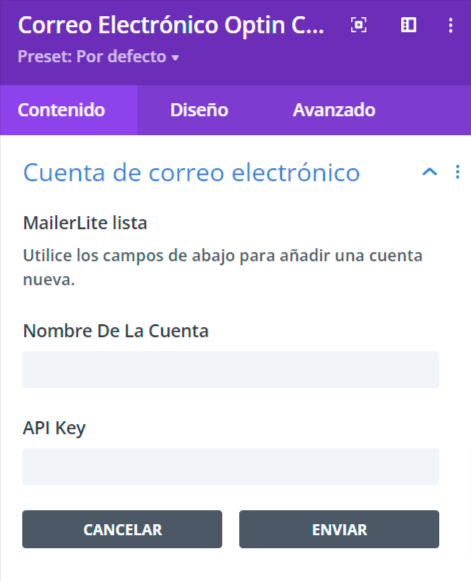Click the Utilice los campos description text

[223, 267]
